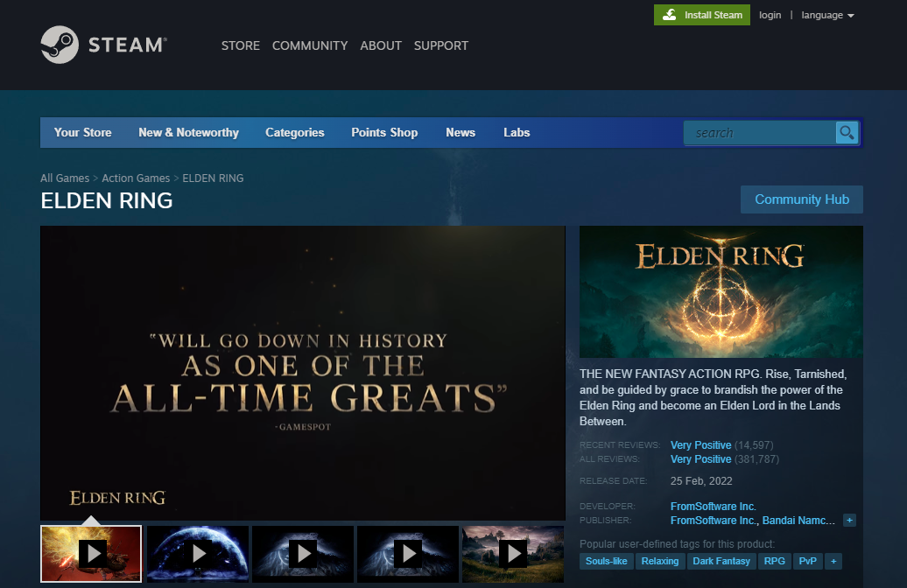This screenshot has height=588, width=907.
Task: Open the Community Hub button
Action: (x=802, y=199)
